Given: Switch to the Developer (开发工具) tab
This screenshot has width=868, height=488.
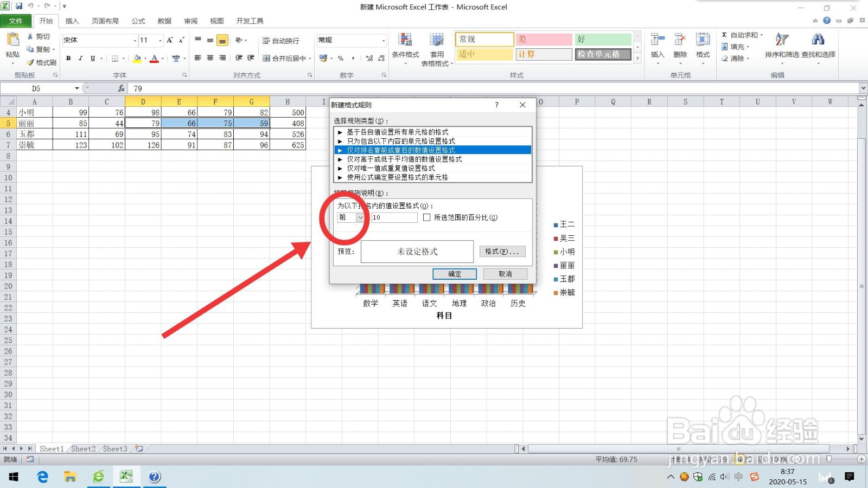Looking at the screenshot, I should pyautogui.click(x=250, y=21).
